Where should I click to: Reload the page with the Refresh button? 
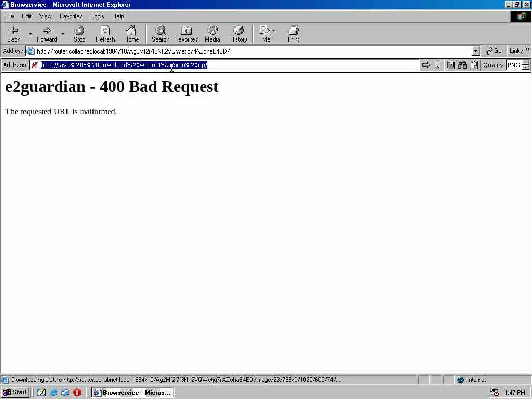coord(105,34)
